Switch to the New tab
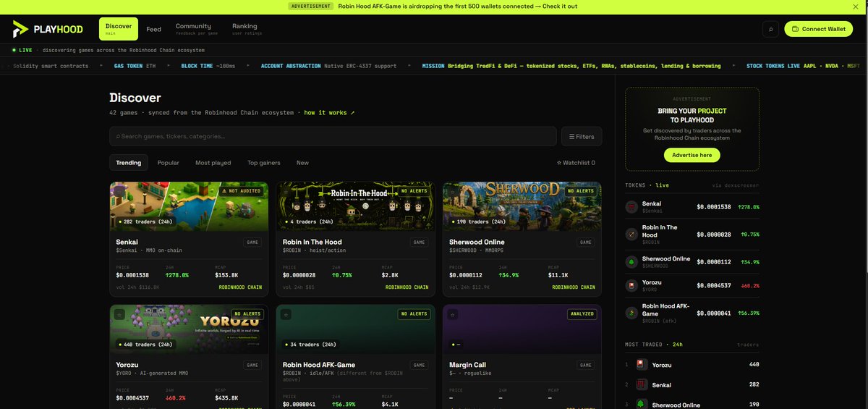The width and height of the screenshot is (868, 409). [302, 163]
